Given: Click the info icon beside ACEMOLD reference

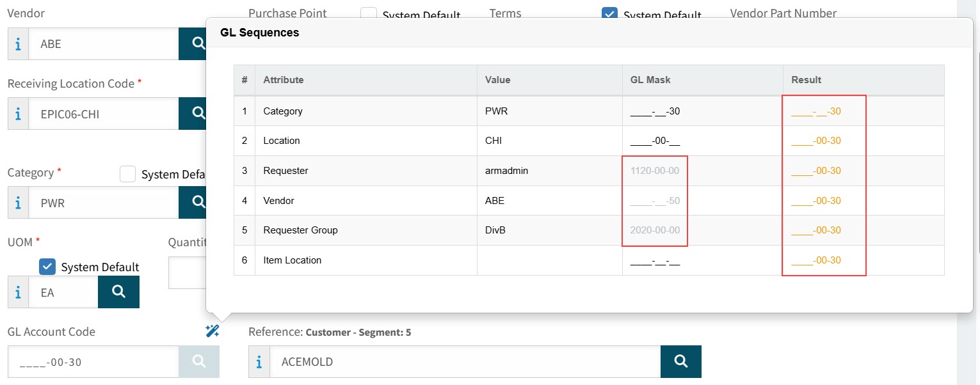Looking at the screenshot, I should point(259,362).
